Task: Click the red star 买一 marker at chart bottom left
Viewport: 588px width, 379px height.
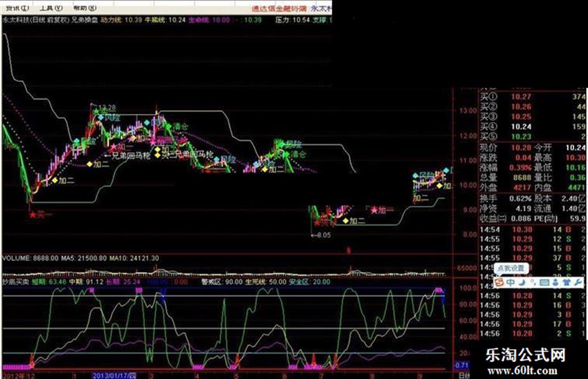Action: pyautogui.click(x=33, y=215)
